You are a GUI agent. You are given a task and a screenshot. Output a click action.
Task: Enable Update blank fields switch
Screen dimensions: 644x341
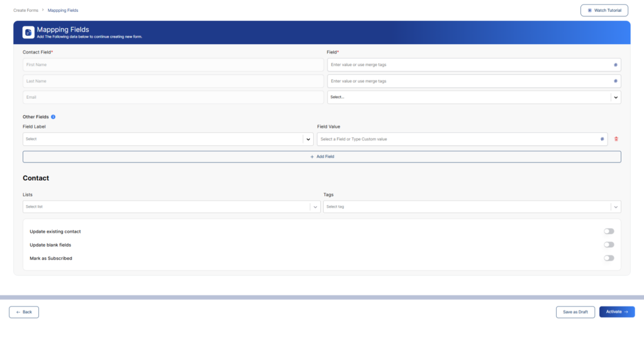(608, 245)
